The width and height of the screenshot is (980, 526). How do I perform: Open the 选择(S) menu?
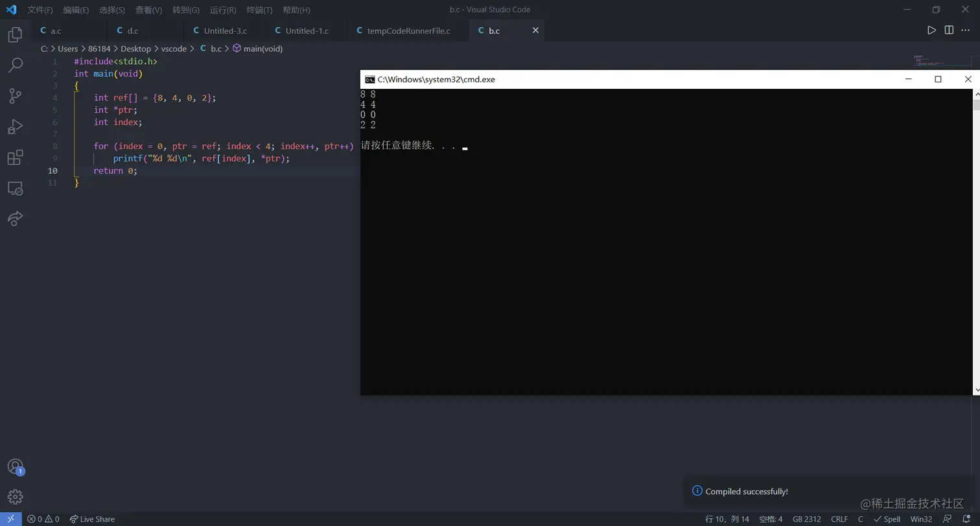tap(112, 10)
